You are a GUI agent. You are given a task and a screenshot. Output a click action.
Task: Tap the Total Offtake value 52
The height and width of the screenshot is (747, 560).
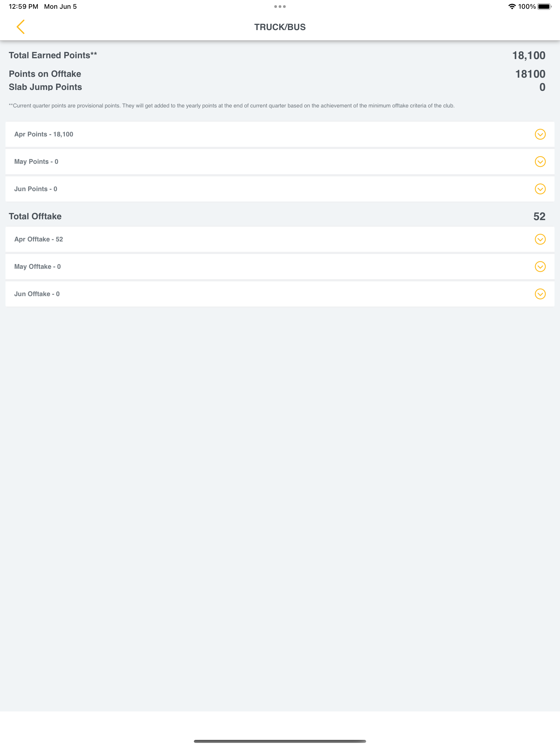coord(539,217)
